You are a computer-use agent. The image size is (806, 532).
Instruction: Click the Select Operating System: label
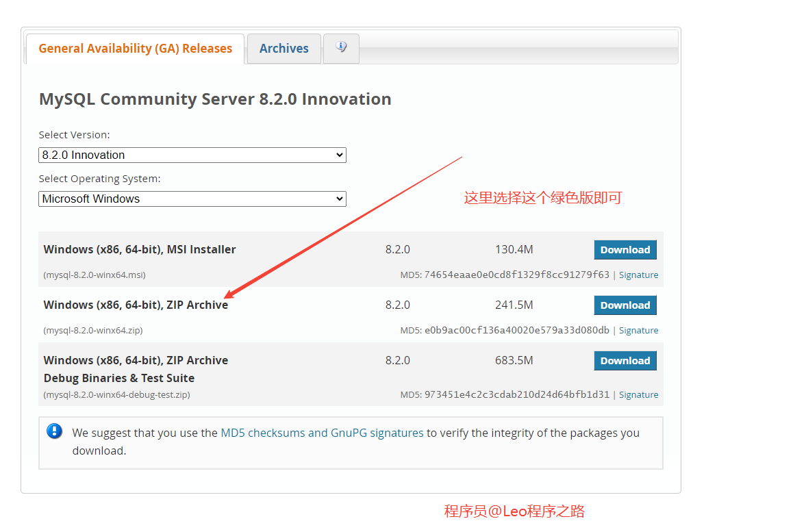pos(100,179)
